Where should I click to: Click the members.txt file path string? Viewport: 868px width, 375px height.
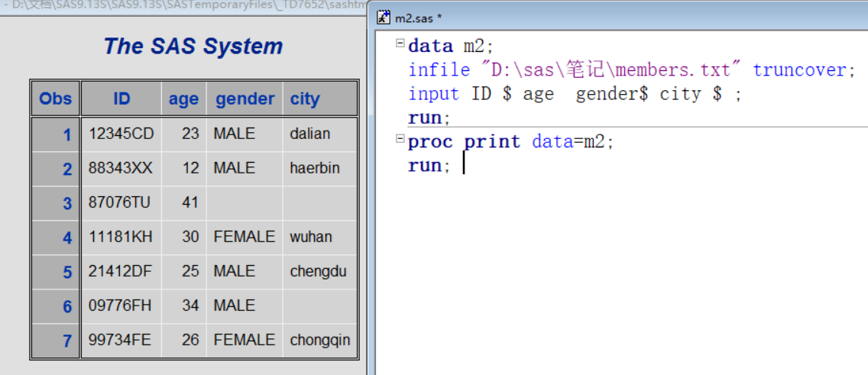click(x=611, y=70)
